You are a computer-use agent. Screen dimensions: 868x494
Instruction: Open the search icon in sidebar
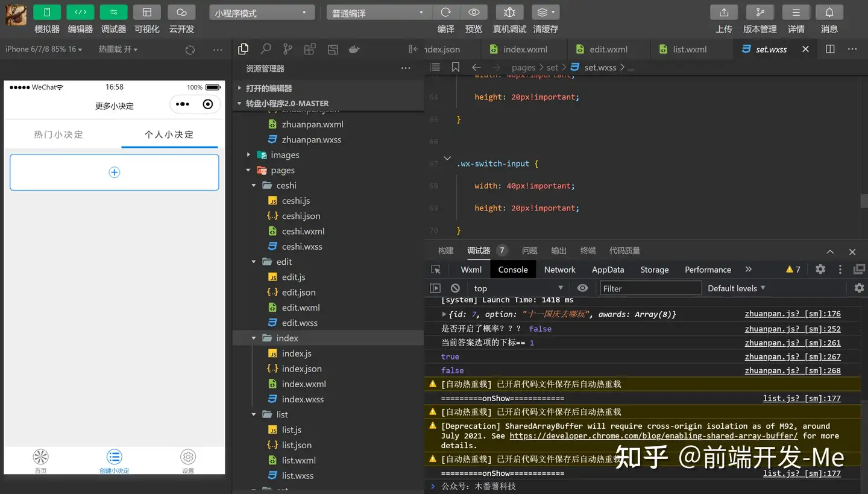point(265,49)
